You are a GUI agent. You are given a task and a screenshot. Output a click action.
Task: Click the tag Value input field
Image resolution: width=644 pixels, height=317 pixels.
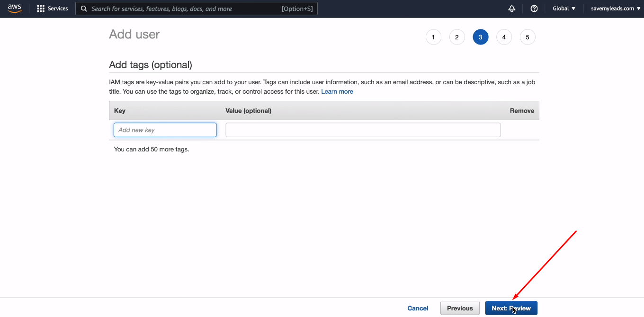coord(363,130)
